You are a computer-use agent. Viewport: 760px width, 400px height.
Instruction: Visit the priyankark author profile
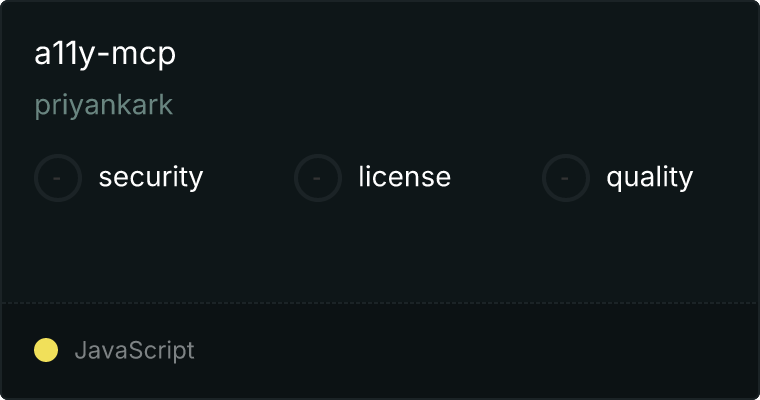pos(103,105)
